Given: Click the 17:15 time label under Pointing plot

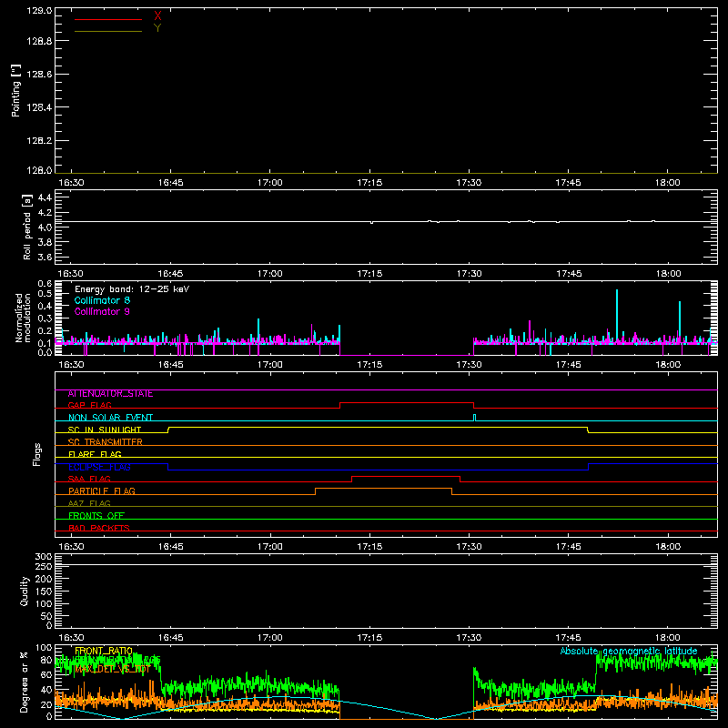Looking at the screenshot, I should pos(369,183).
